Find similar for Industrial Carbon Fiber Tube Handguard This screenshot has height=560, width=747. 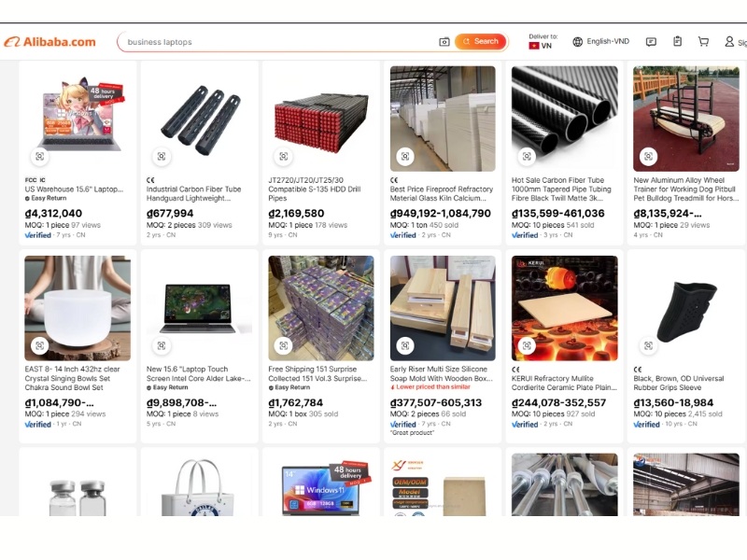pos(162,156)
